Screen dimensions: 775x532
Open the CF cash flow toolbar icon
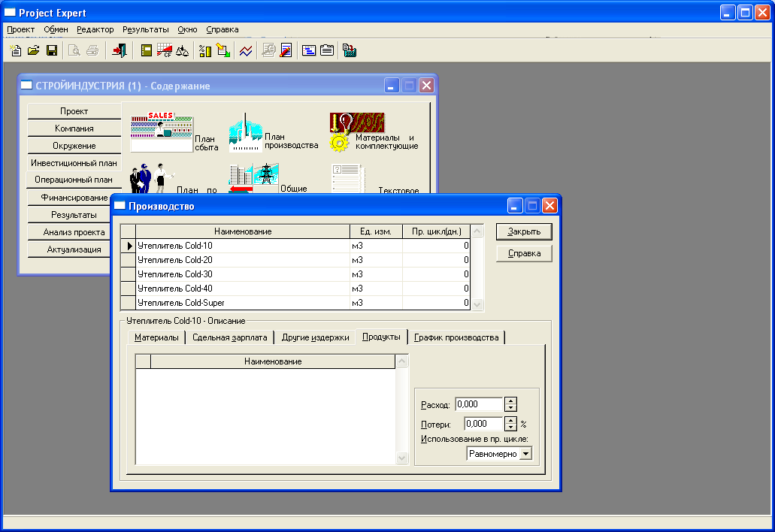(x=164, y=50)
